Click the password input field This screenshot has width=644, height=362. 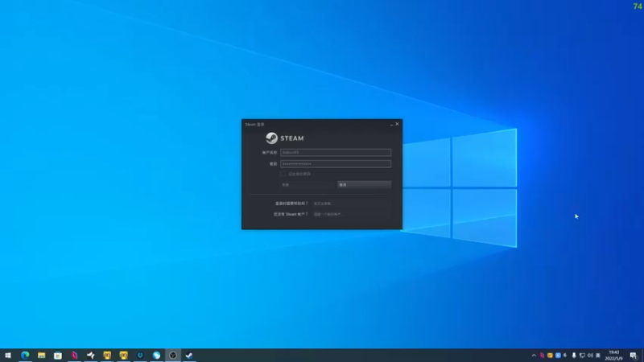336,164
